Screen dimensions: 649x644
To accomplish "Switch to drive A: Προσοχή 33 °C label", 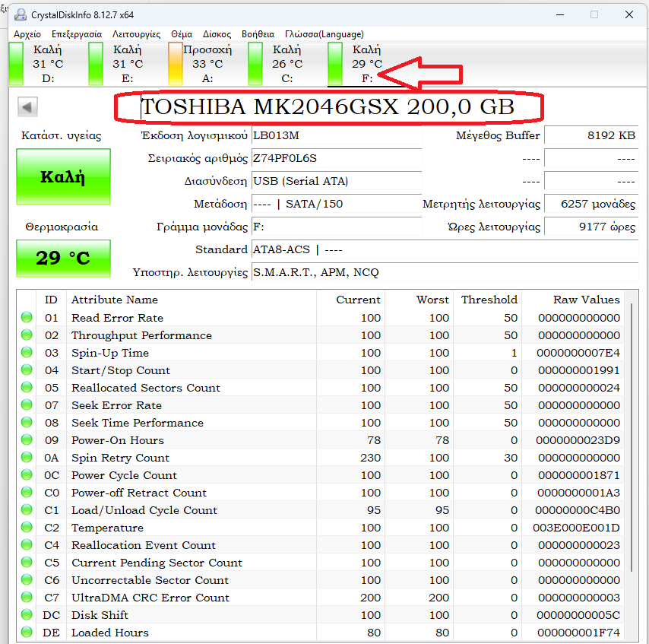I will pyautogui.click(x=207, y=64).
